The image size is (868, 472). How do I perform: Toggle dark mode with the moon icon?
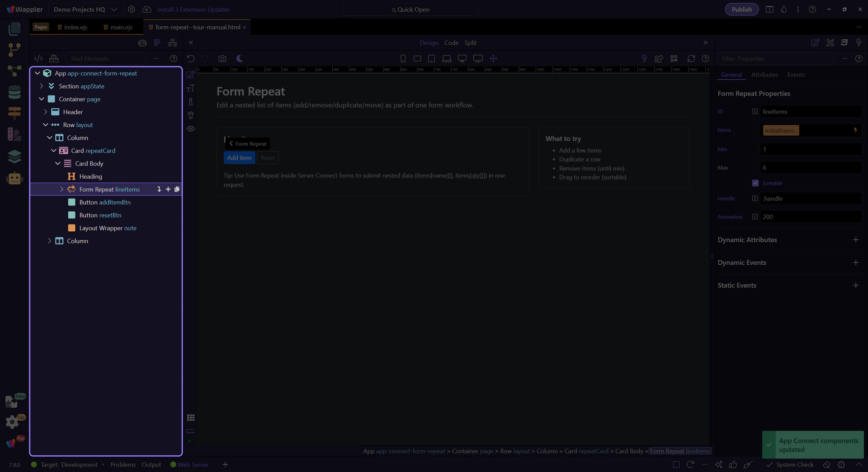pos(240,58)
